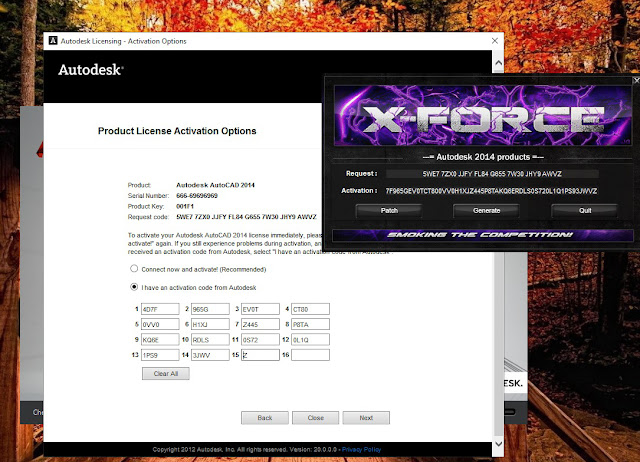Click activation code field 6 containing H1XJ
640x462 pixels.
point(210,324)
